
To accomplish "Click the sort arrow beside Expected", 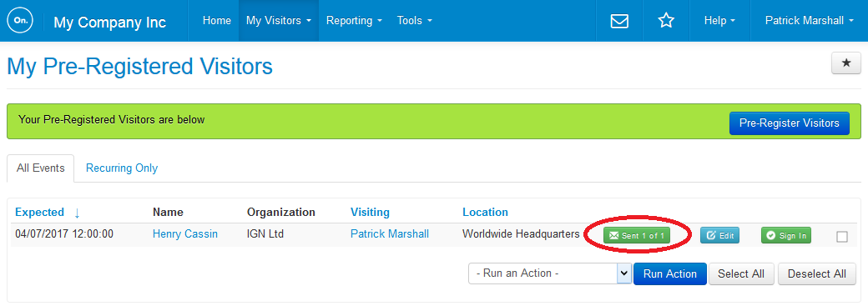I will 77,213.
